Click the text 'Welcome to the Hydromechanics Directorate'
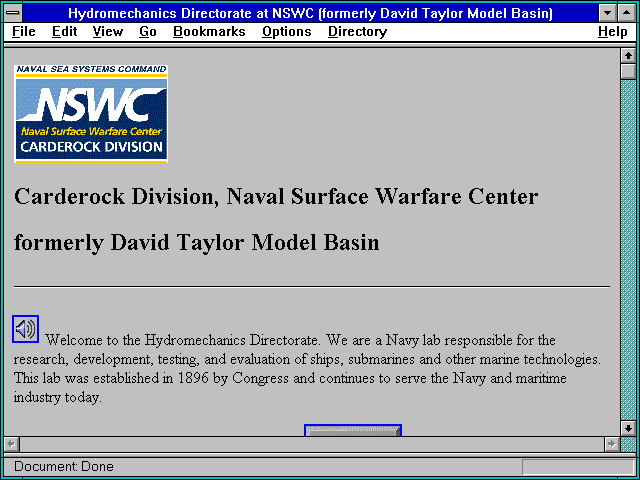The width and height of the screenshot is (640, 480). 181,340
